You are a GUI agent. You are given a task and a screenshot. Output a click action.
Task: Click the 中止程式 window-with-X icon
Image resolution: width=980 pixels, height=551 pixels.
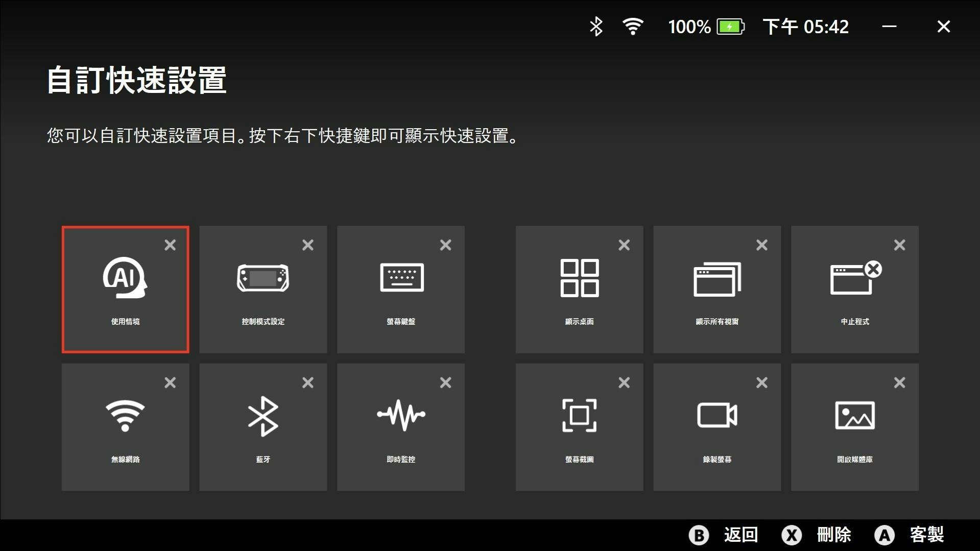coord(856,277)
